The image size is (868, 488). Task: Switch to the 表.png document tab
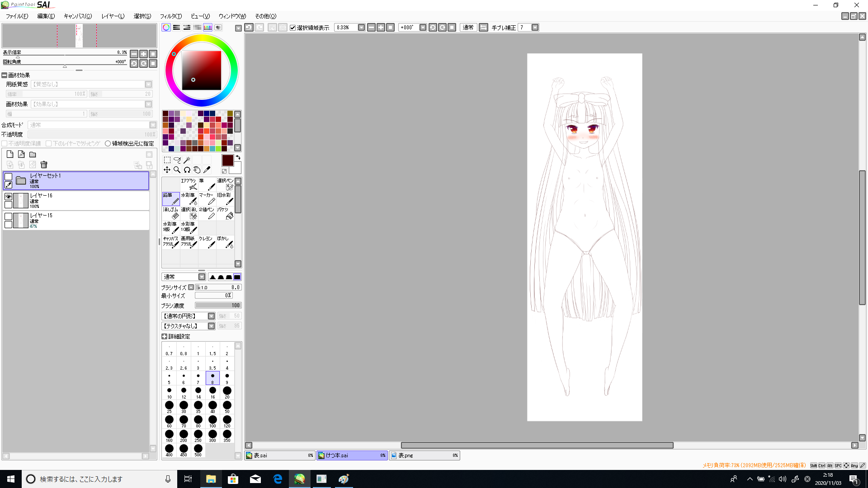point(425,455)
